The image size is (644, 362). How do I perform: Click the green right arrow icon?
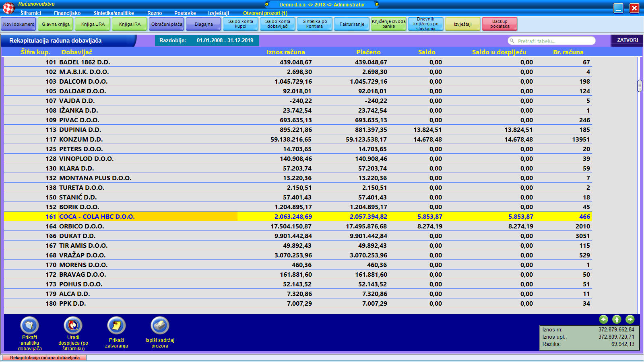(630, 319)
